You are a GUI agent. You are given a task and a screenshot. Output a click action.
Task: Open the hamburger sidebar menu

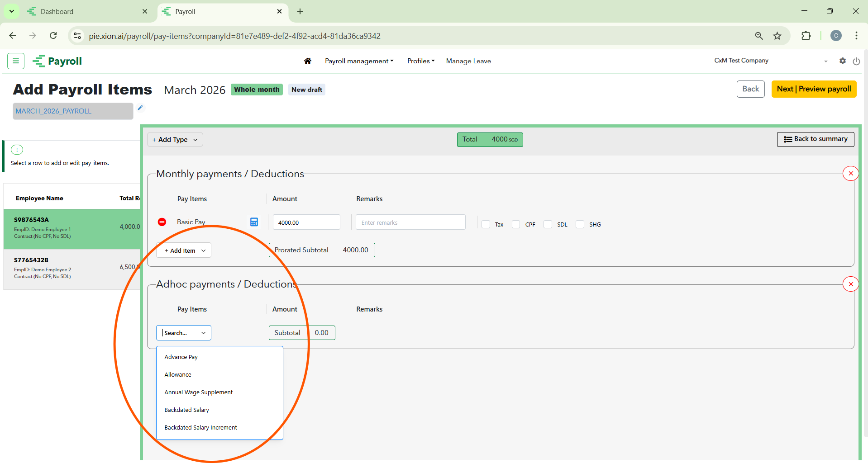(16, 61)
